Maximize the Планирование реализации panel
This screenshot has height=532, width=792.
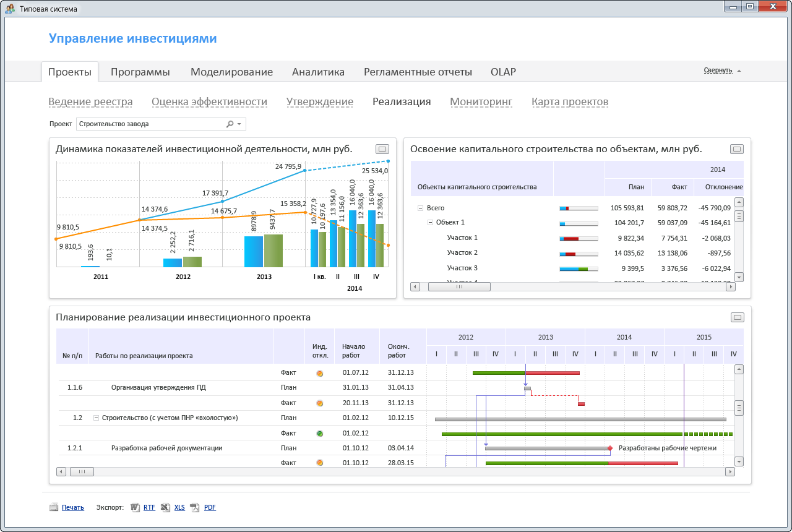[736, 317]
